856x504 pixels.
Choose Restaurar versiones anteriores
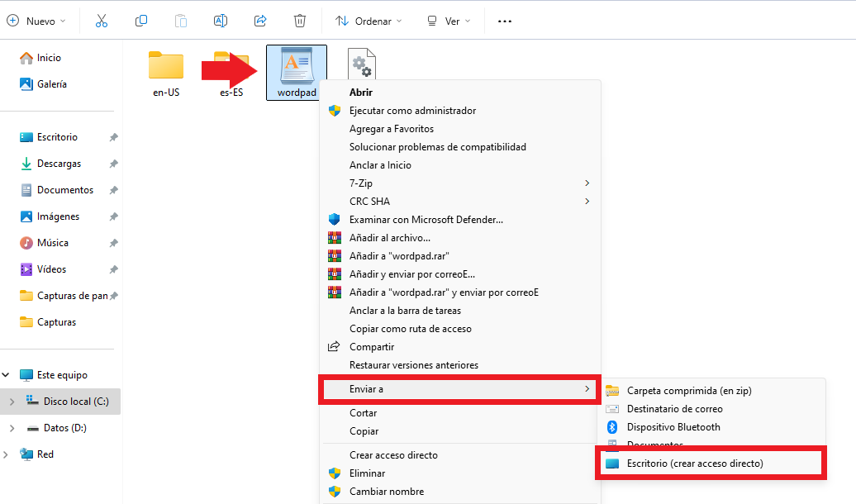point(459,364)
